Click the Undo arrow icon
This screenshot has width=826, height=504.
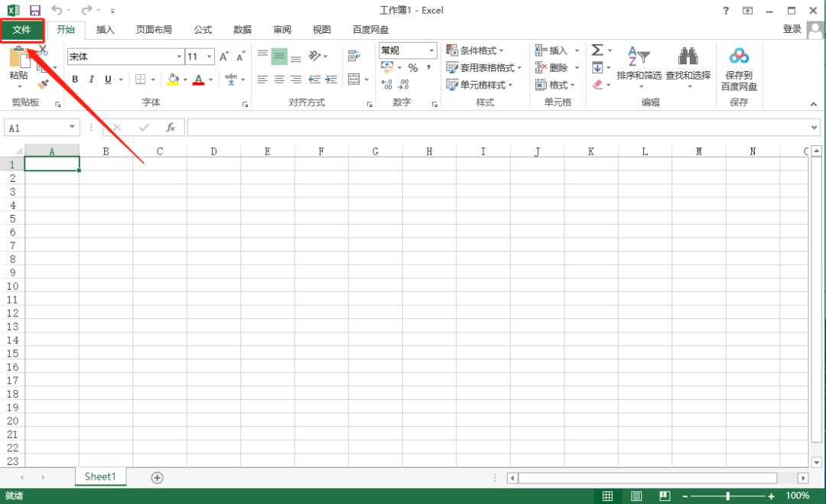[x=57, y=10]
